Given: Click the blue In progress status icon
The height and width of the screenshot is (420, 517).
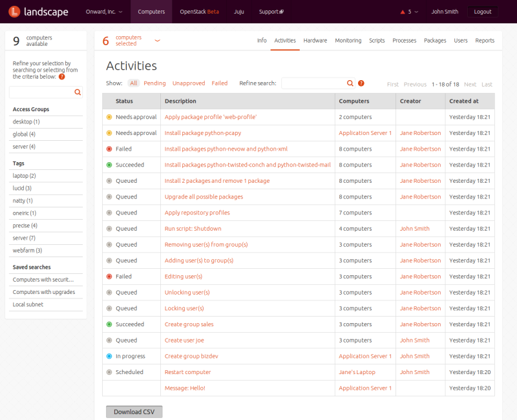Looking at the screenshot, I should click(x=109, y=356).
